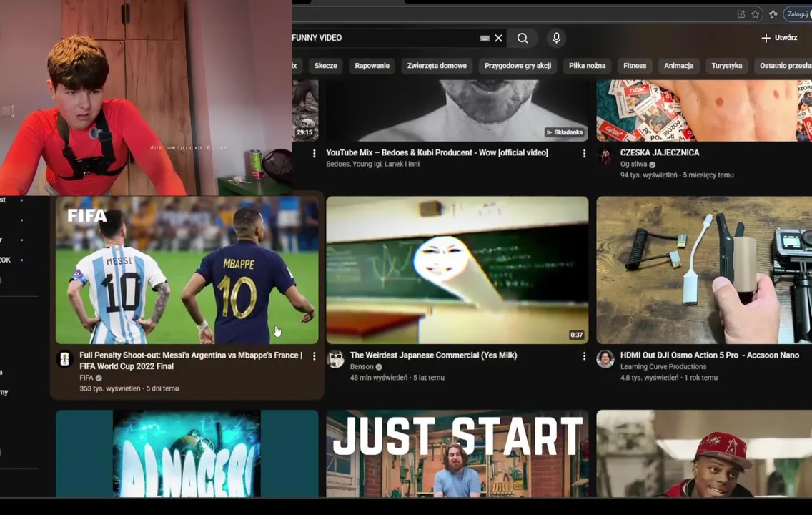Open the Full Penalty Shoot-out video title

click(x=191, y=360)
